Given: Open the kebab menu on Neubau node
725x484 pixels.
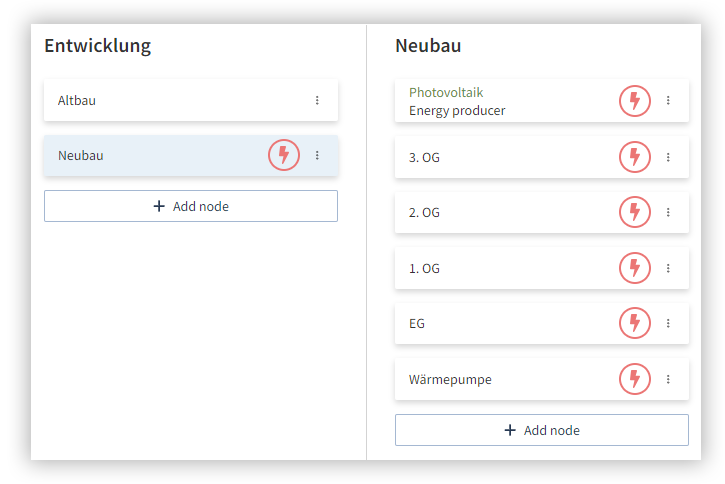Looking at the screenshot, I should click(x=317, y=155).
